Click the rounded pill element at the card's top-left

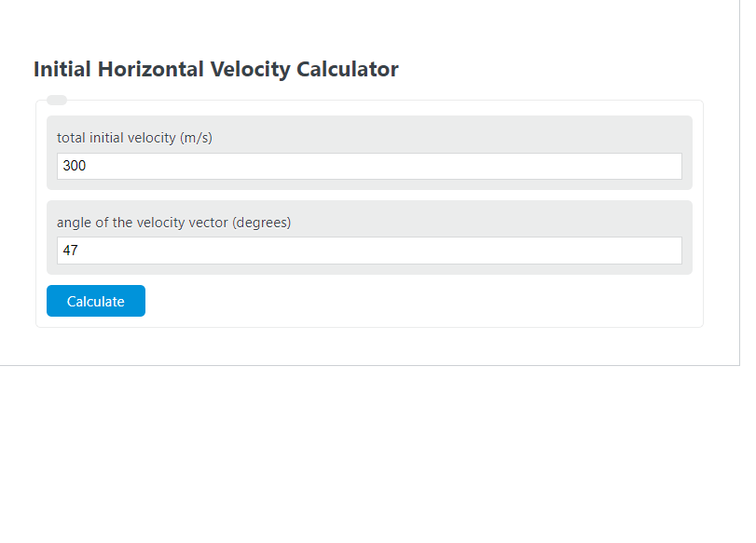pos(57,99)
